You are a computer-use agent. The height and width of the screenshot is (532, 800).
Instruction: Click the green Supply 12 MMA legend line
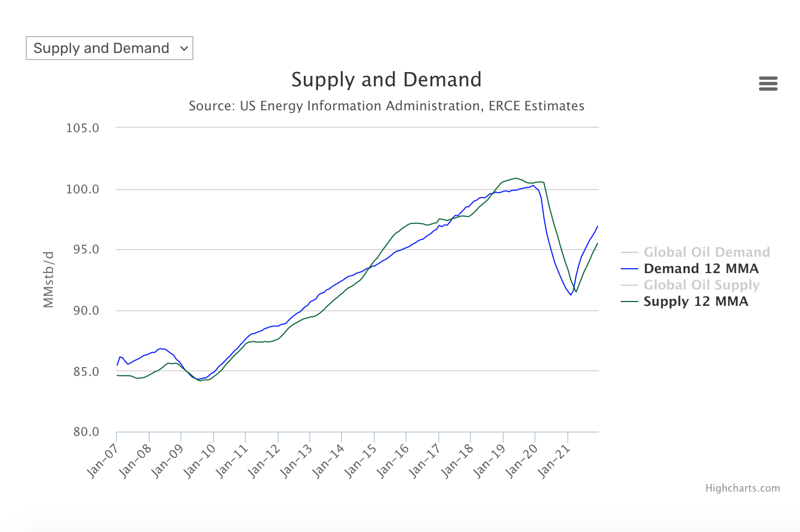click(x=630, y=302)
